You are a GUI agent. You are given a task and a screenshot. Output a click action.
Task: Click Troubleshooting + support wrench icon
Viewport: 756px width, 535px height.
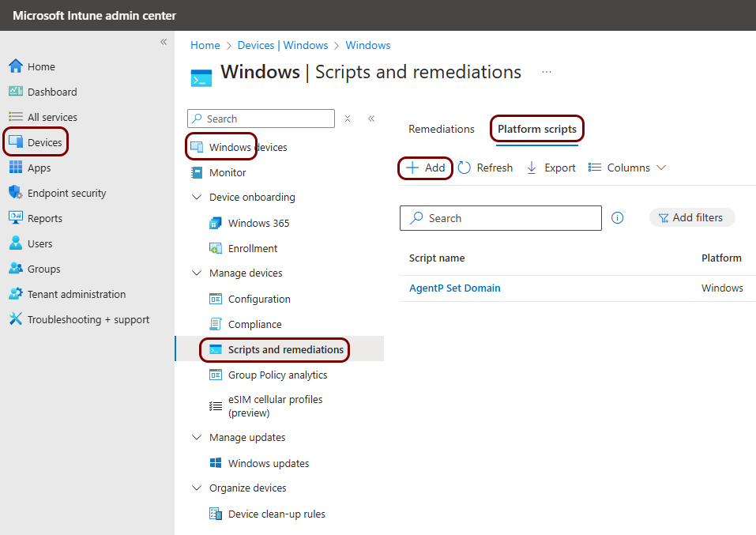(x=15, y=319)
